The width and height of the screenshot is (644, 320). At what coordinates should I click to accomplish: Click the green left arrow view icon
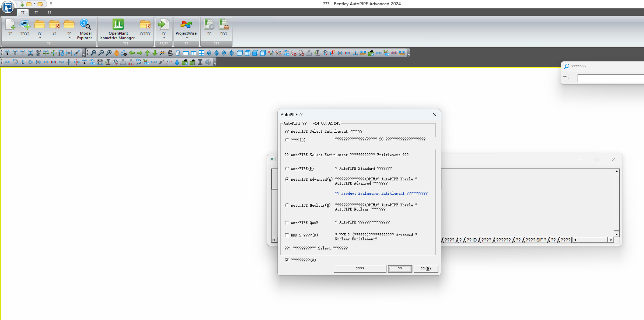(x=132, y=53)
